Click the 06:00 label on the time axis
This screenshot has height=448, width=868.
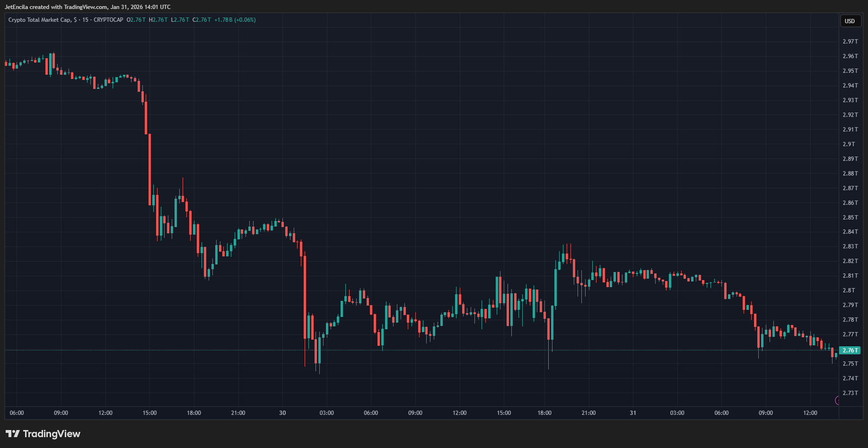point(17,413)
